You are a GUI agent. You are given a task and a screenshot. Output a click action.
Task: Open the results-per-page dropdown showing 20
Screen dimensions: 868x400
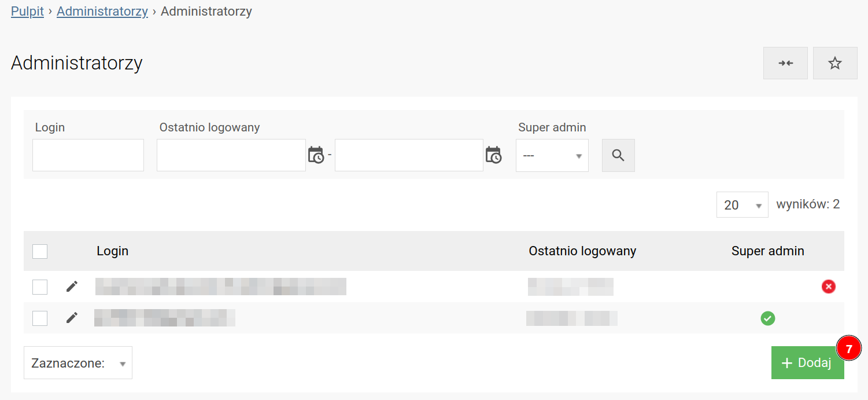coord(742,205)
